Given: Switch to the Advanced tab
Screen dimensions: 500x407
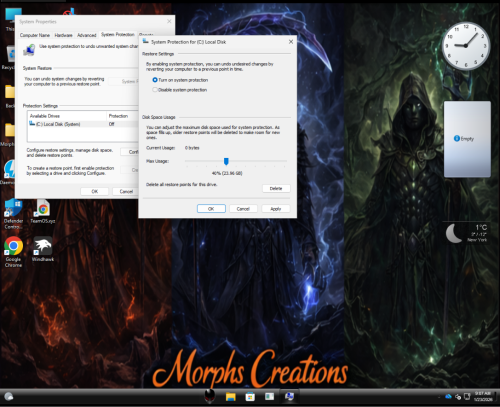Looking at the screenshot, I should tap(87, 35).
